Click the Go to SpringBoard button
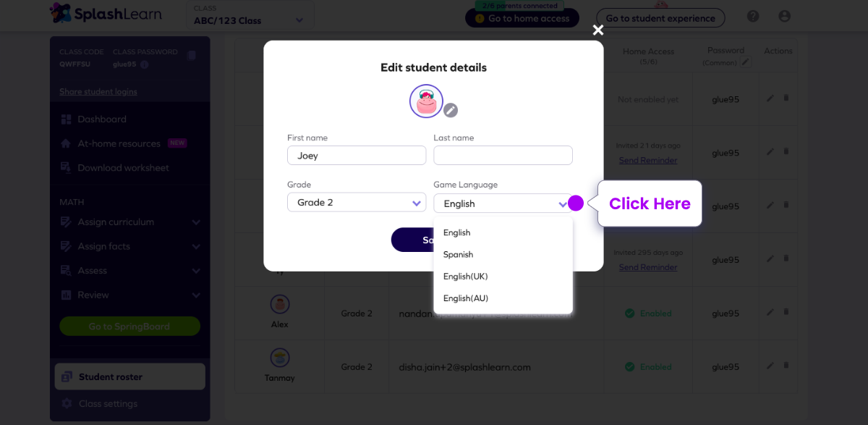This screenshot has width=868, height=425. 129,326
